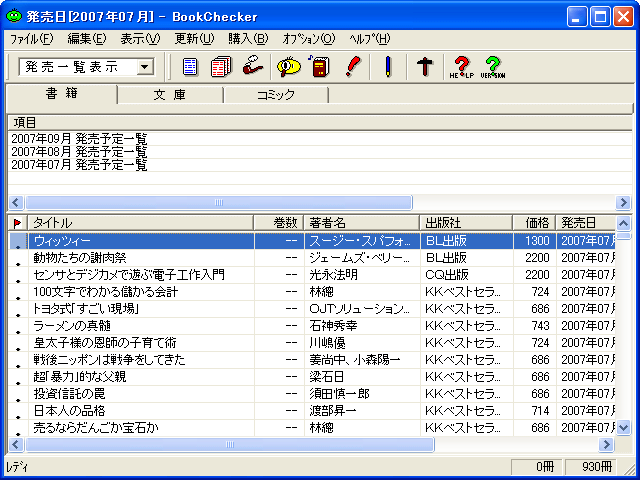Select 日本人の品格 row
This screenshot has height=480, width=640.
[312, 411]
